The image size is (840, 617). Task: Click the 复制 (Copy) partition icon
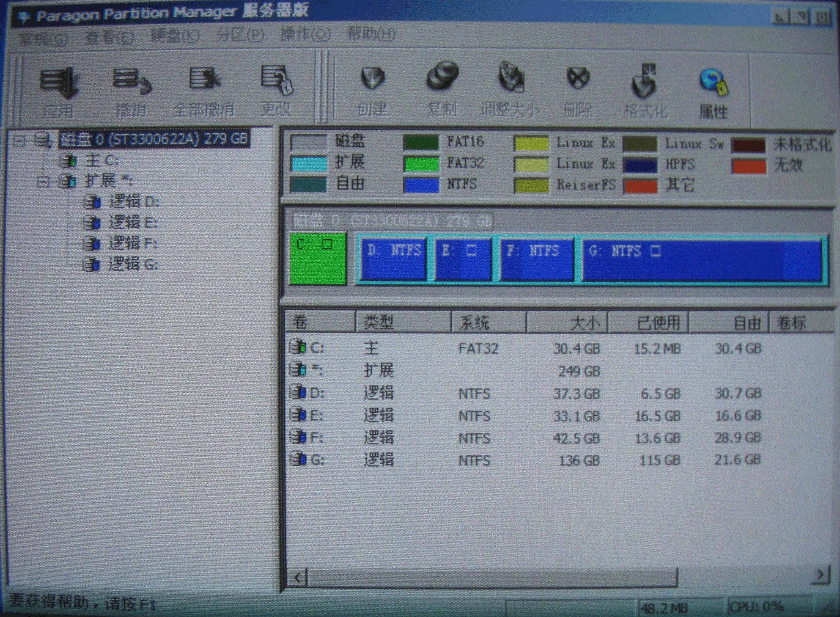click(443, 76)
